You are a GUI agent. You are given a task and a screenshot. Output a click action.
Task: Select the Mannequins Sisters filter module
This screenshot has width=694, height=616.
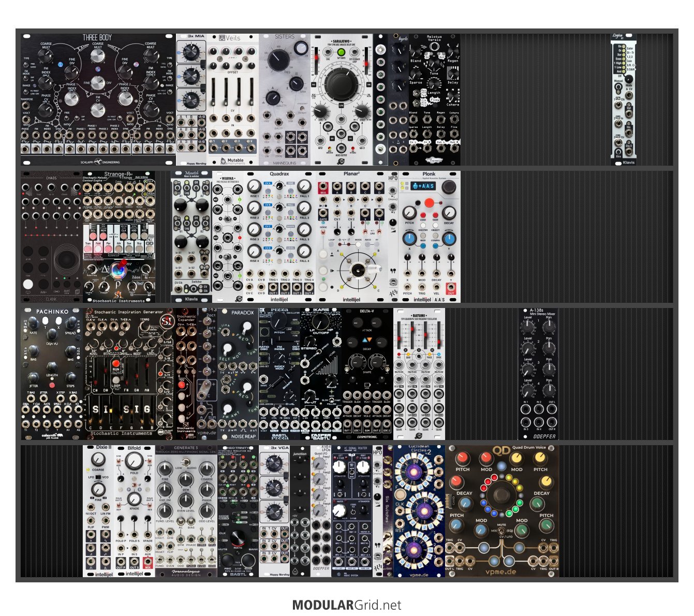pyautogui.click(x=285, y=100)
